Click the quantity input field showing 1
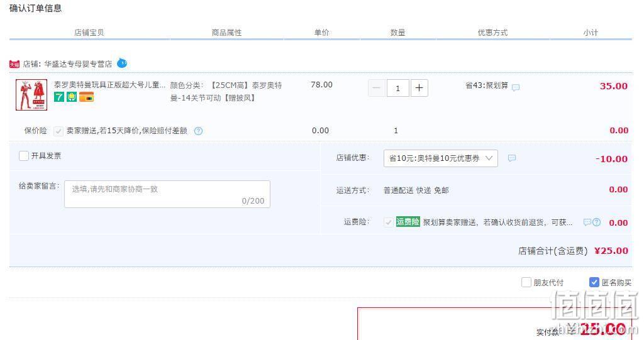 pyautogui.click(x=397, y=88)
